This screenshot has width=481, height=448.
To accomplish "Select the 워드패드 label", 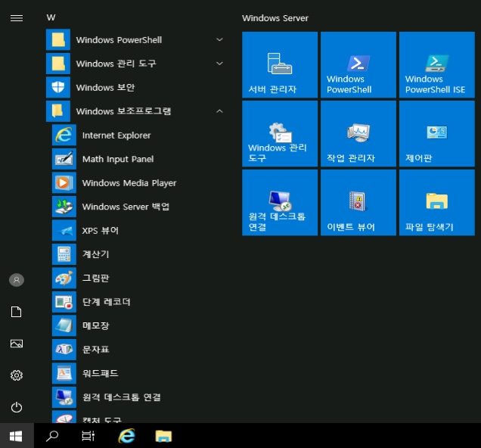I will [x=101, y=373].
